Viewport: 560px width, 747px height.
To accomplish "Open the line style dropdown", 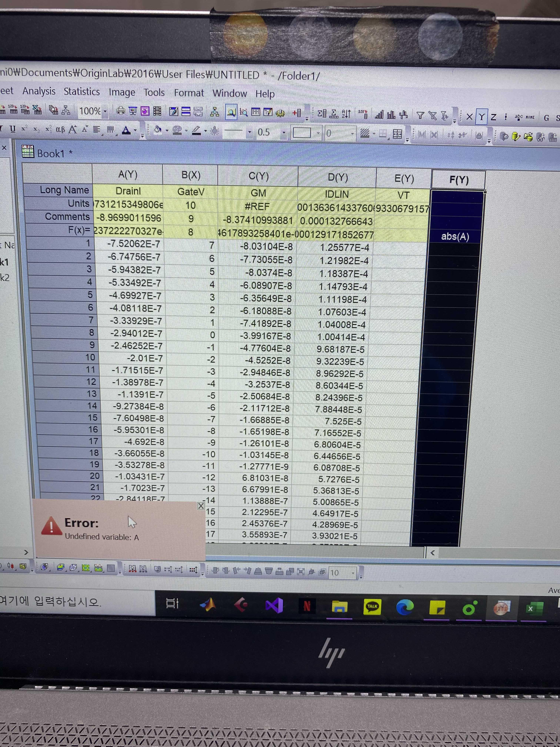I will coord(249,132).
